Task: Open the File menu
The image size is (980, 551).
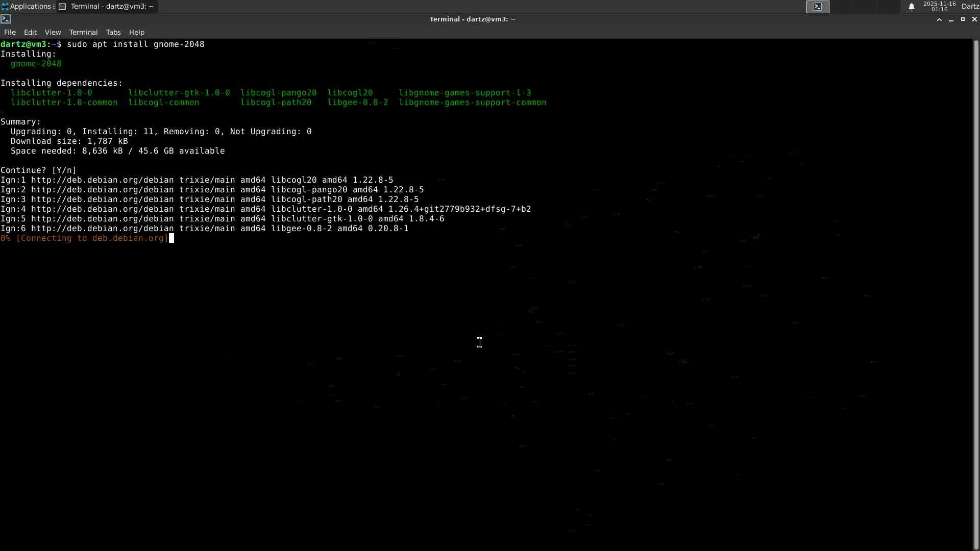Action: point(10,32)
